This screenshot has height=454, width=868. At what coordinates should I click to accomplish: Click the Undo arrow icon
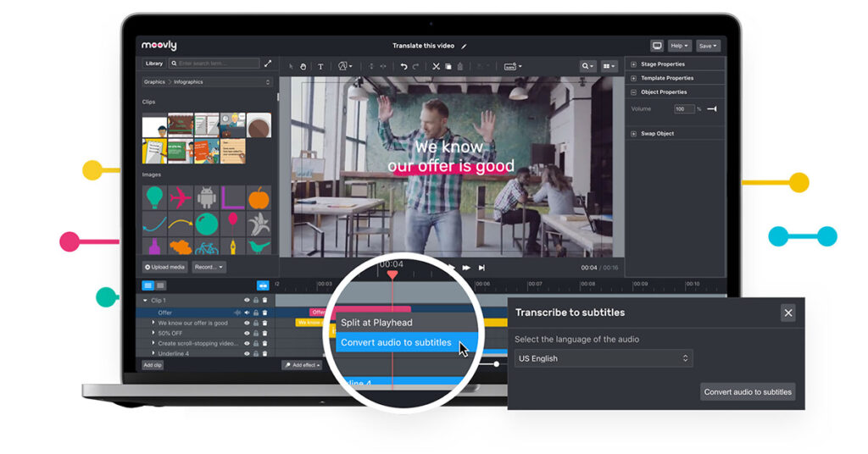pos(403,66)
